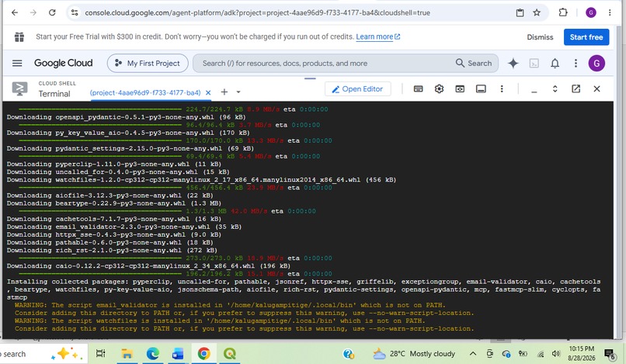Open Chrome profile avatar G
Image resolution: width=626 pixels, height=364 pixels.
(591, 12)
